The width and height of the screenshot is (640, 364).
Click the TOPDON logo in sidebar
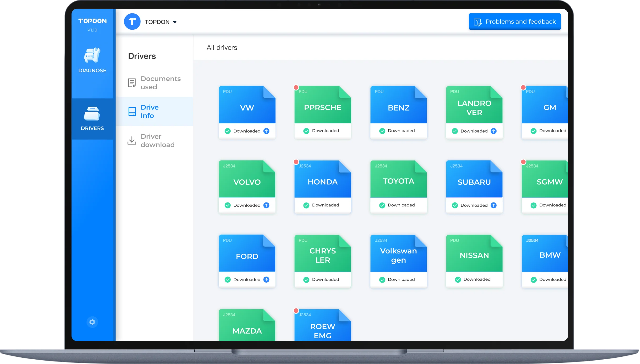point(93,21)
